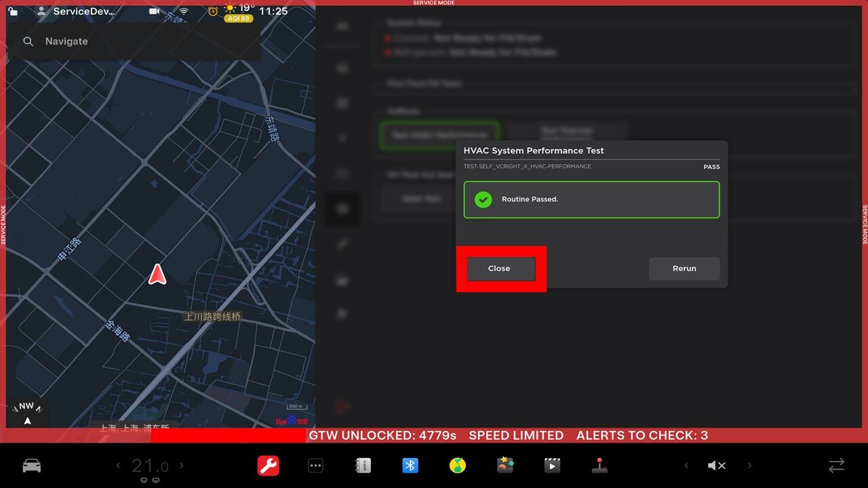This screenshot has height=488, width=868.
Task: Decrease cabin temperature with left chevron
Action: 119,466
